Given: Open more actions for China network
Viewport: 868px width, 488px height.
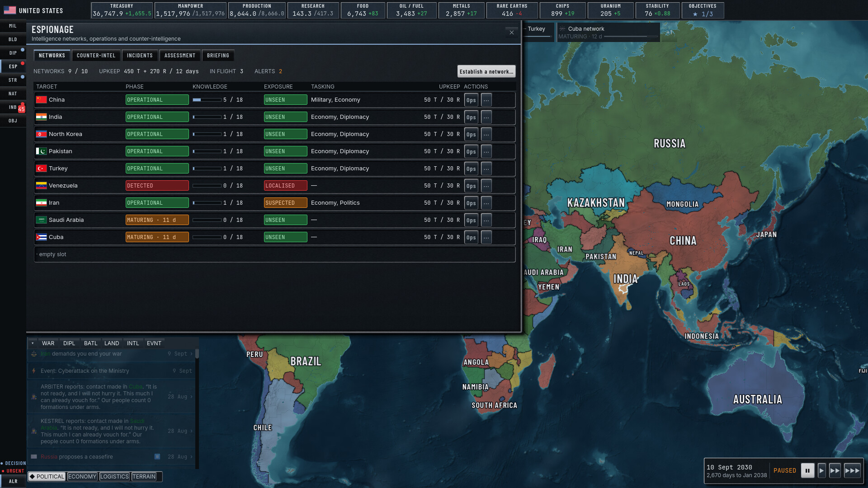Looking at the screenshot, I should 486,100.
